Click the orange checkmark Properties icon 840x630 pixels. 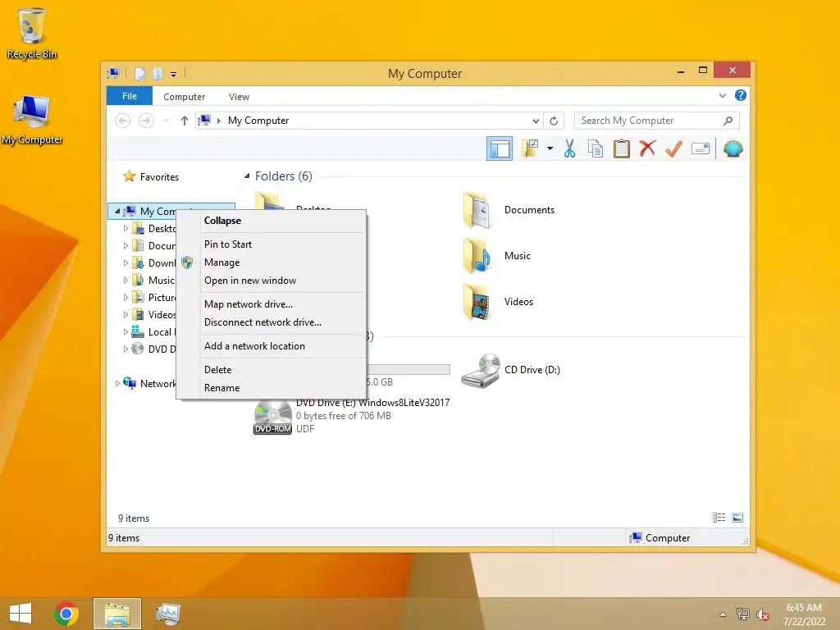pyautogui.click(x=673, y=148)
